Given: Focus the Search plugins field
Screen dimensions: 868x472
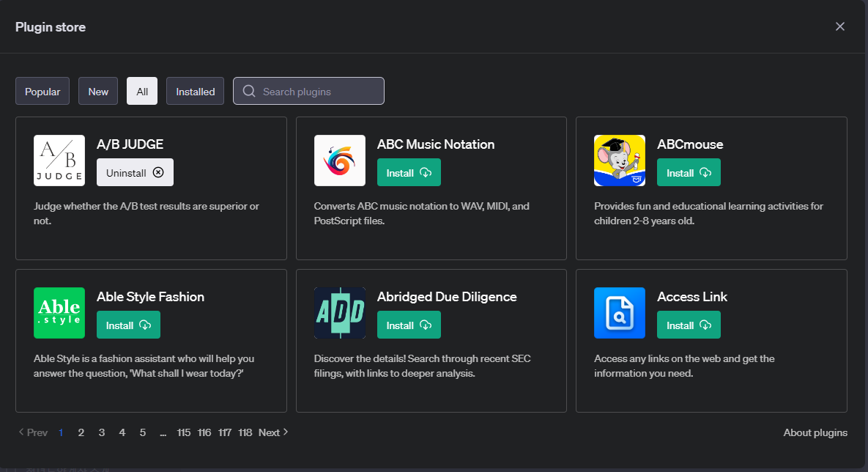Looking at the screenshot, I should (308, 92).
